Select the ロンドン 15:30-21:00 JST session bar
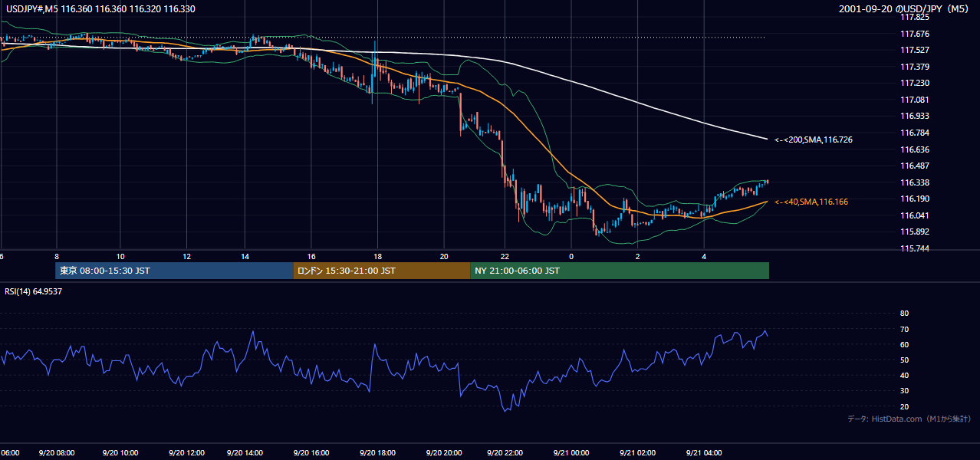Viewport: 980px width, 460px height. click(381, 271)
